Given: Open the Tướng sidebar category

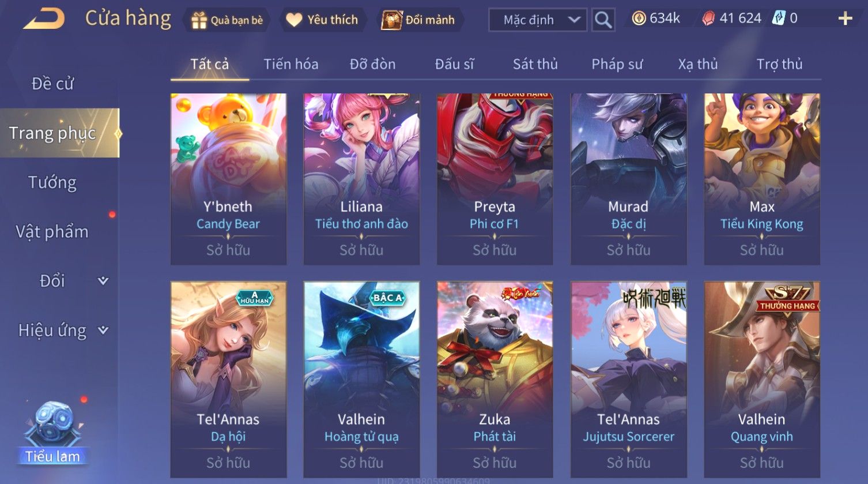Looking at the screenshot, I should (52, 183).
